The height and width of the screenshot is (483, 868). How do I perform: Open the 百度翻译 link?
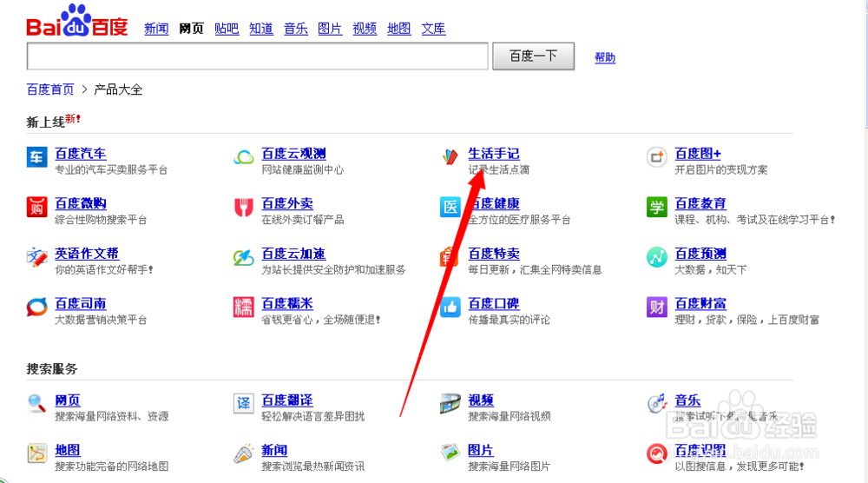287,400
